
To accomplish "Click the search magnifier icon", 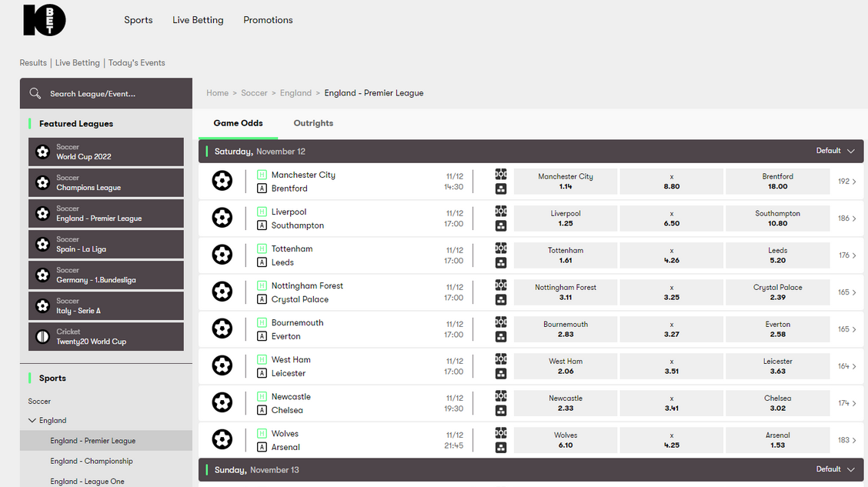I will pyautogui.click(x=35, y=93).
